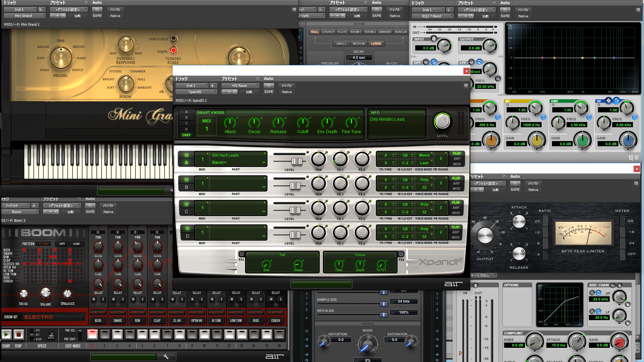Click the BF76 limiter ATTACK knob

[x=519, y=221]
